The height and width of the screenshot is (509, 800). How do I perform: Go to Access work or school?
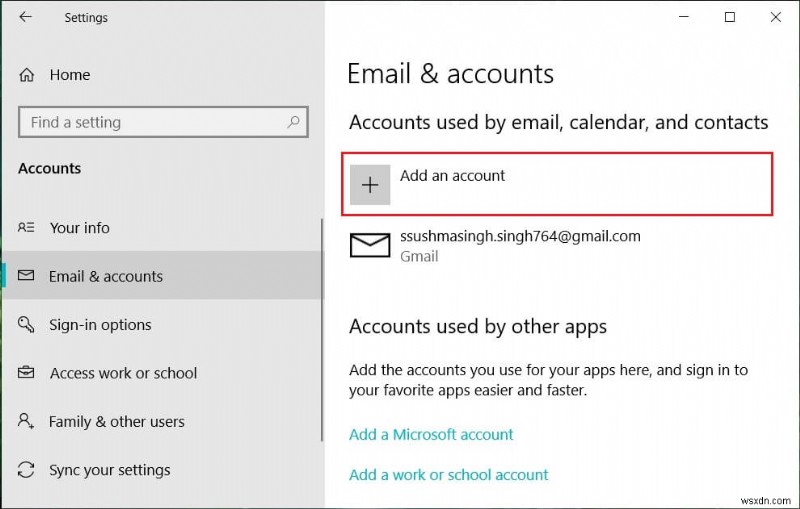click(x=161, y=373)
